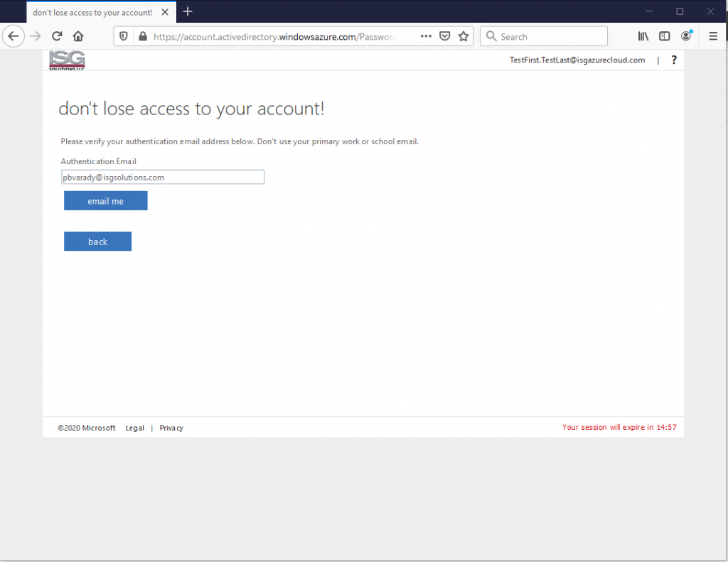
Task: Maximize the Firefox window
Action: (x=680, y=11)
